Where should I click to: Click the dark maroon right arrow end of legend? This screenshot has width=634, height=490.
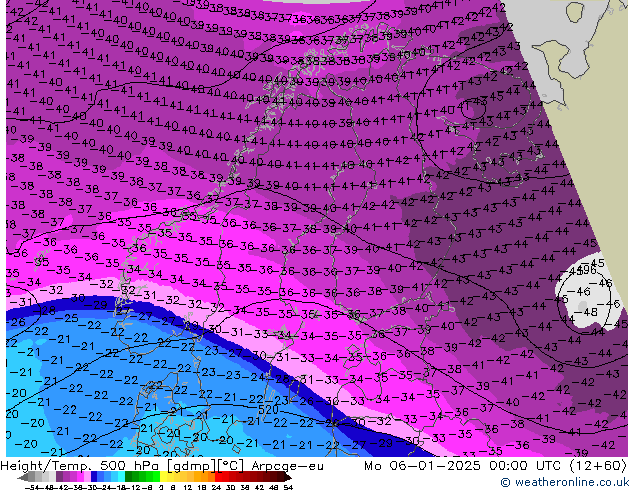pos(287,478)
